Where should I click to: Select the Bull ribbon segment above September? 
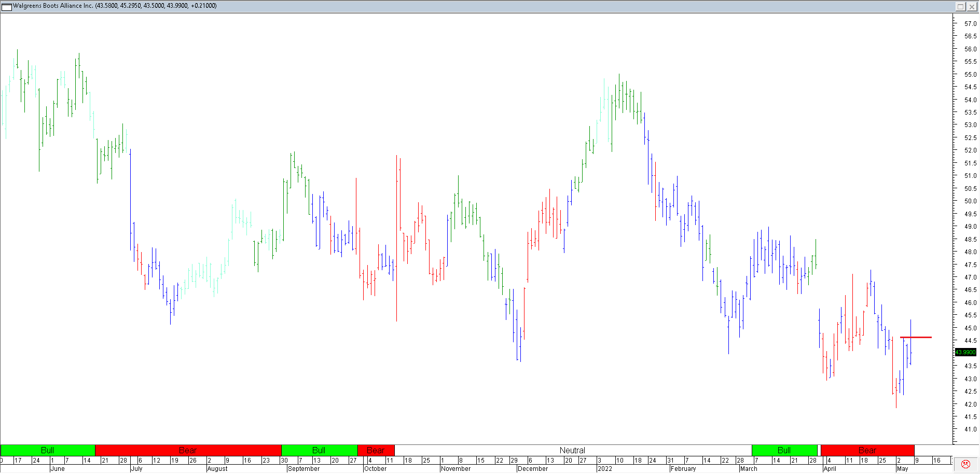(x=319, y=450)
